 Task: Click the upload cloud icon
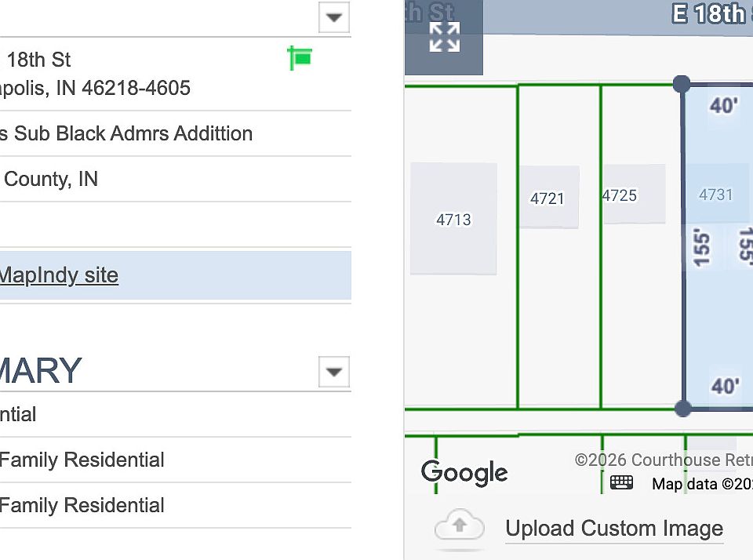coord(459,526)
